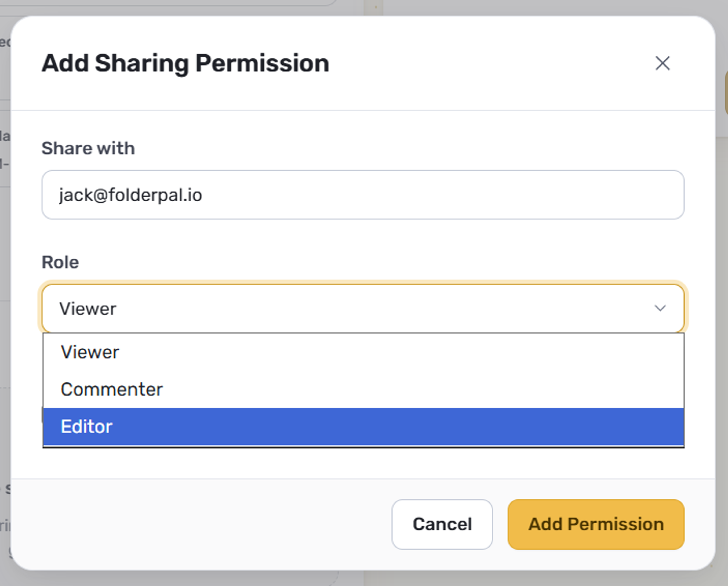The height and width of the screenshot is (586, 728).
Task: Confirm with the Add Permission button
Action: [596, 524]
